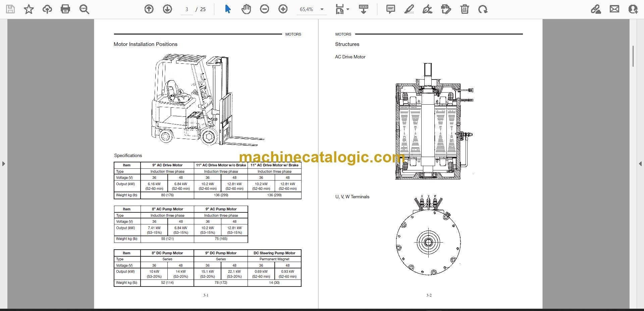This screenshot has height=311, width=644.
Task: Click the scrolling mode toolbar icon
Action: point(363,9)
